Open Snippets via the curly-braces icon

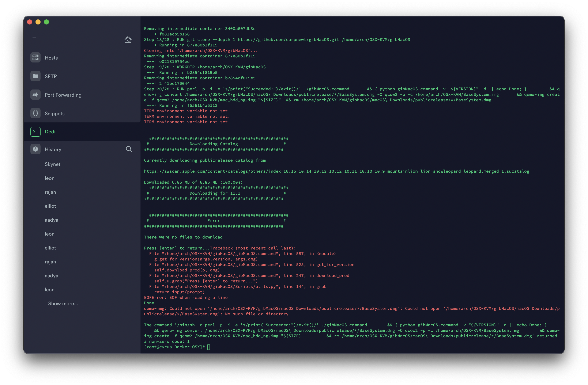pos(35,113)
